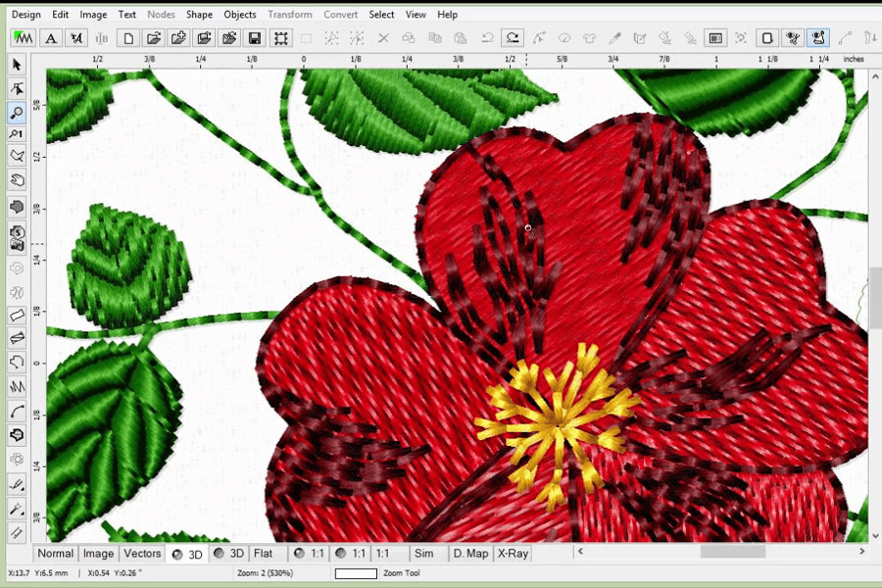Click the 'Zoom: 2 (530%)' status text
The height and width of the screenshot is (588, 882).
coord(265,573)
